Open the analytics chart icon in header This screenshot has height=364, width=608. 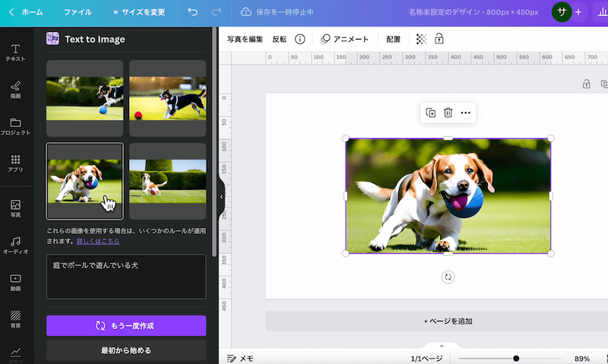602,12
